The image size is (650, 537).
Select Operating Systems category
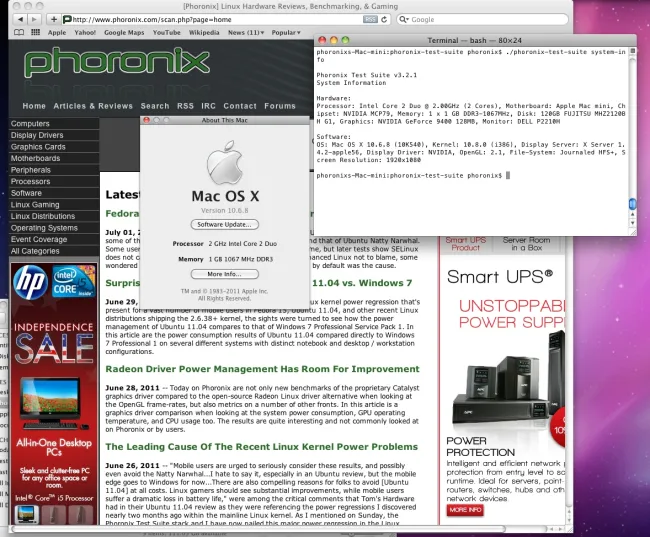[x=54, y=228]
